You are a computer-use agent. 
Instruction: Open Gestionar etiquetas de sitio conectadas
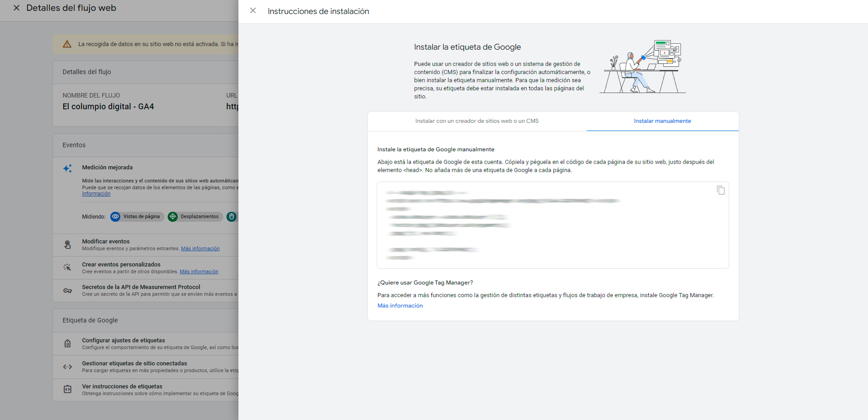click(x=146, y=367)
